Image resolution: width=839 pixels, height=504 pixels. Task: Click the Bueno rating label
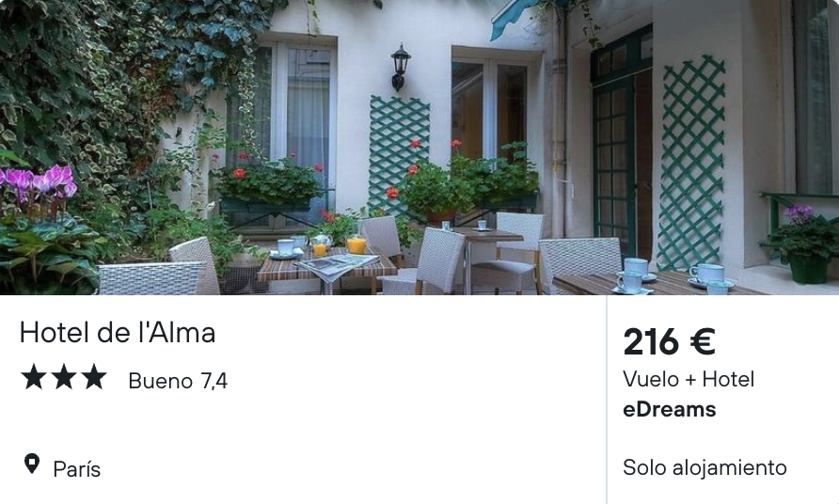tap(160, 381)
